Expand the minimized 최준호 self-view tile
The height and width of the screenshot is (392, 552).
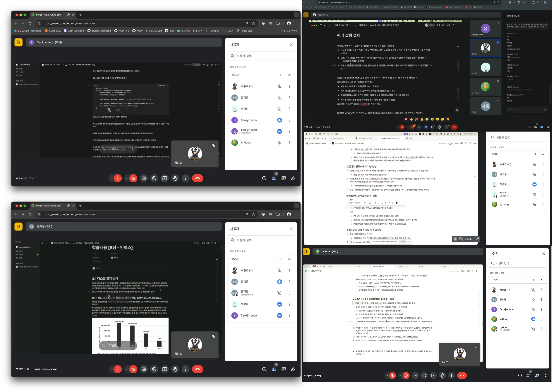[477, 239]
